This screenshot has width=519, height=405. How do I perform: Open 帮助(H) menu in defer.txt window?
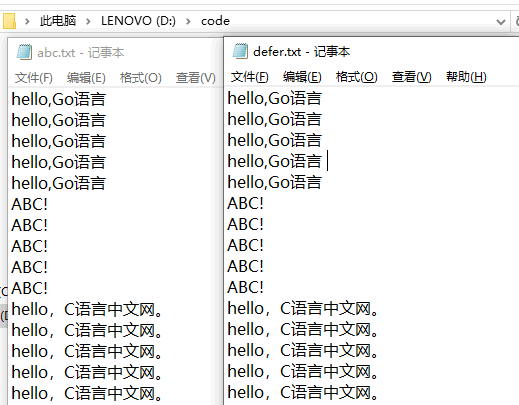[466, 77]
